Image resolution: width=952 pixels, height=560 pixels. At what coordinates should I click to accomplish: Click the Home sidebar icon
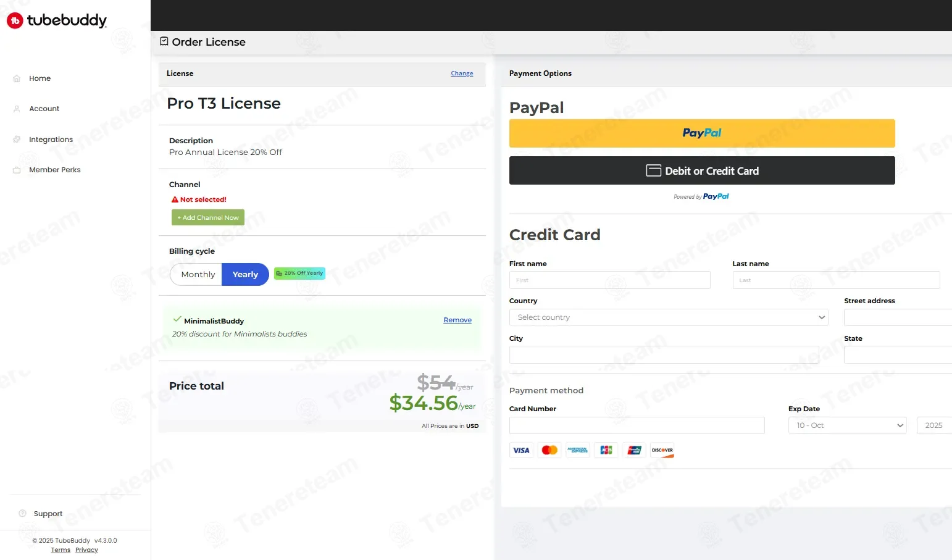point(17,78)
